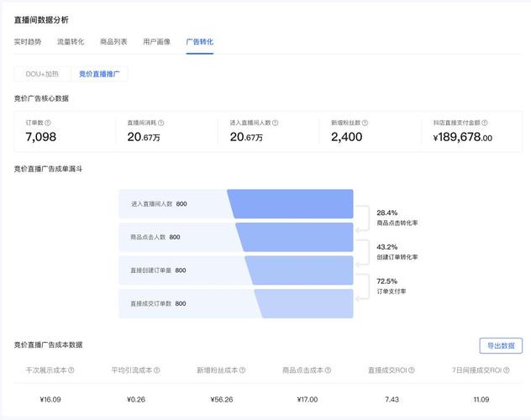531x420 pixels.
Task: Click the 11.09 ROI cell
Action: click(x=481, y=399)
